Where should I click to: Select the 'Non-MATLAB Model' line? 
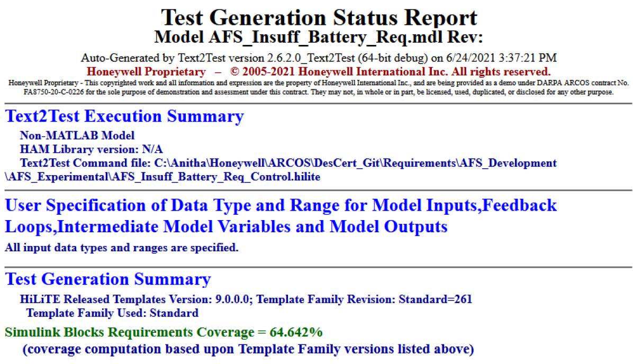point(77,135)
